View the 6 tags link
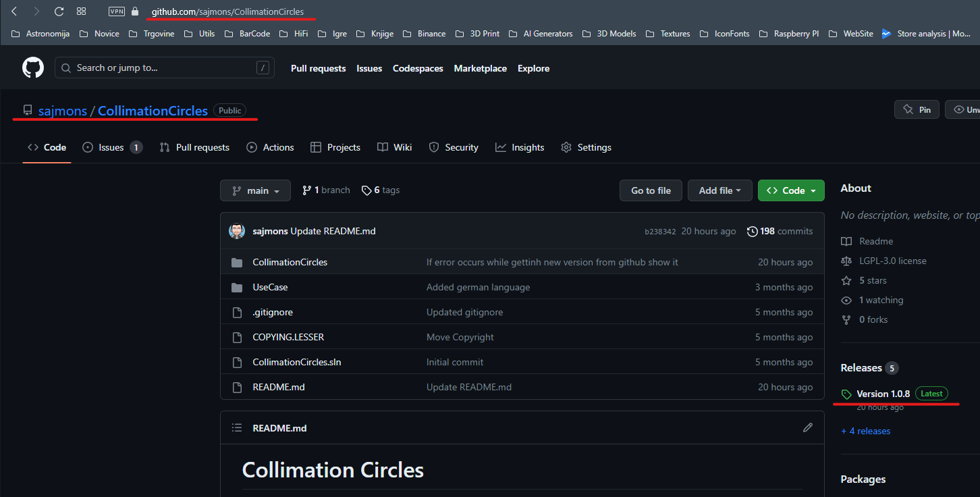The image size is (980, 497). (381, 190)
